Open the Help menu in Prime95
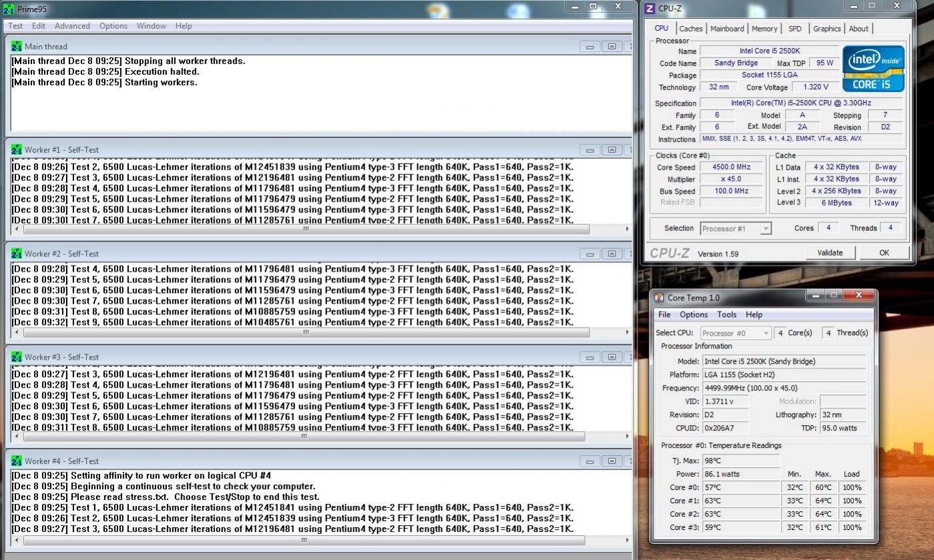 (184, 26)
